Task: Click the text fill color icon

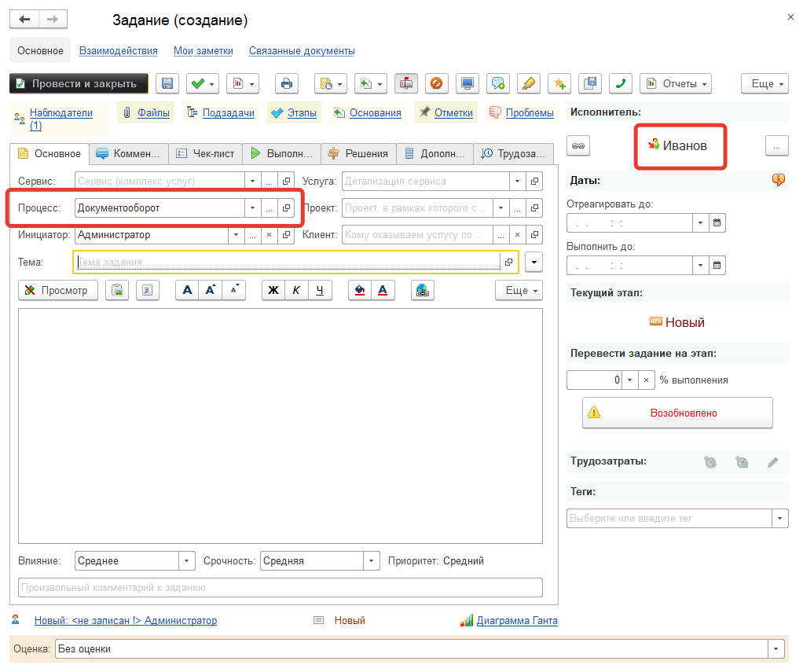Action: click(x=360, y=290)
